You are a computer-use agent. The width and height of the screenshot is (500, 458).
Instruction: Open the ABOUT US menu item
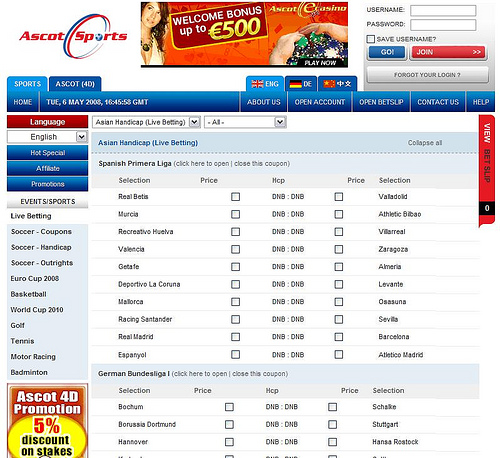point(264,102)
